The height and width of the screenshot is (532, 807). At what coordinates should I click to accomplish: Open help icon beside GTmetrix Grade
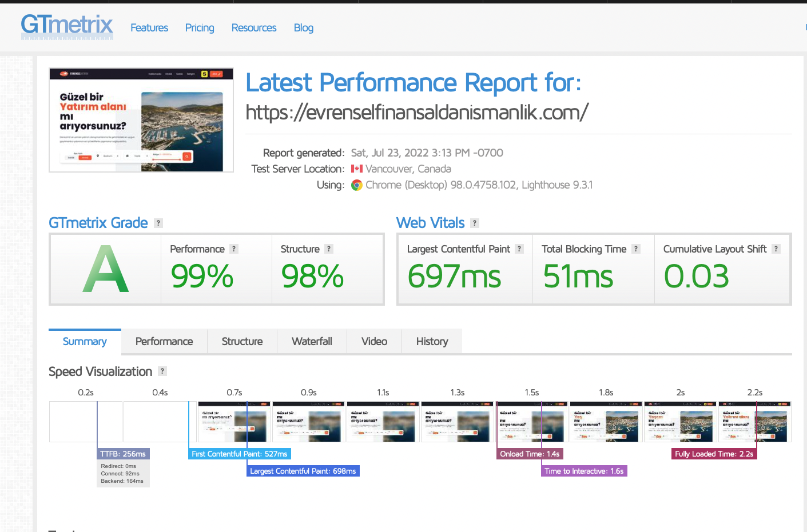(x=158, y=223)
